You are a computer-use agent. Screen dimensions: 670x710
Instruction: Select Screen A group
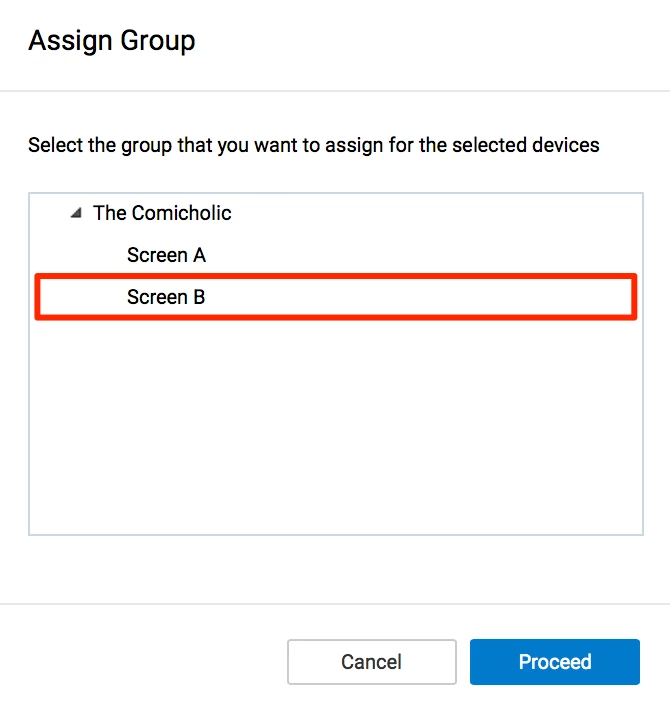coord(166,255)
